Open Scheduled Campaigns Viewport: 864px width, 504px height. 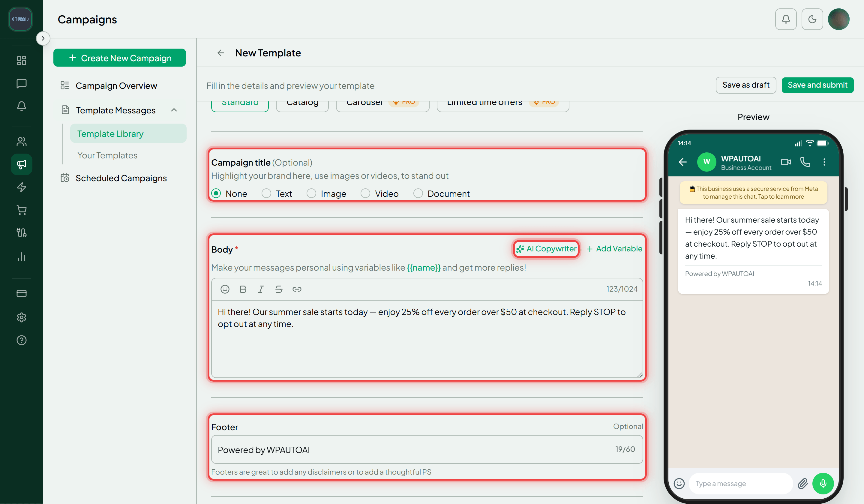coord(121,178)
